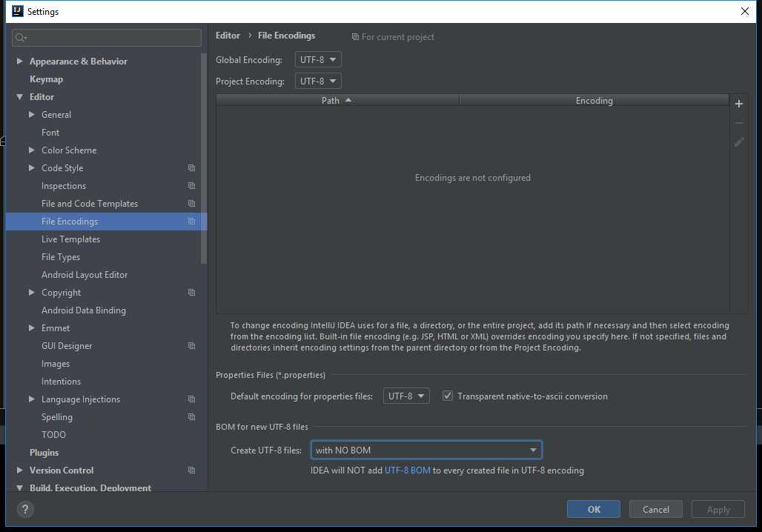
Task: Collapse the Editor section arrow
Action: (19, 96)
